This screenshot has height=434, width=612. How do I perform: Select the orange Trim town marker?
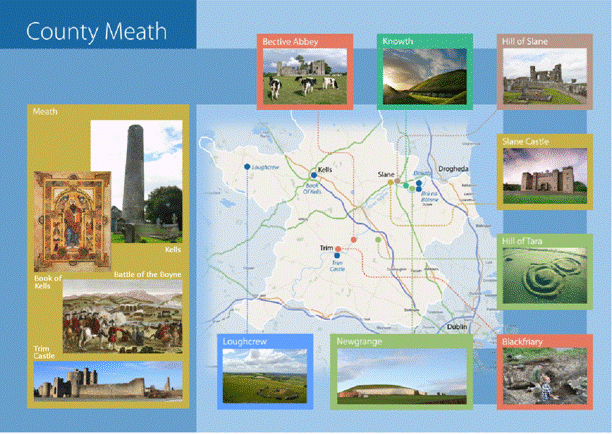point(338,247)
